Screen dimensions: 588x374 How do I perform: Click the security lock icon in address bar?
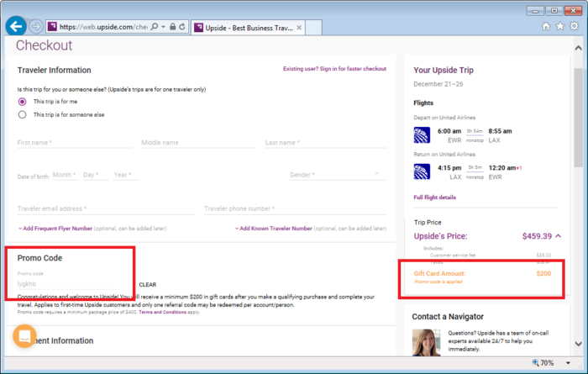tap(172, 27)
